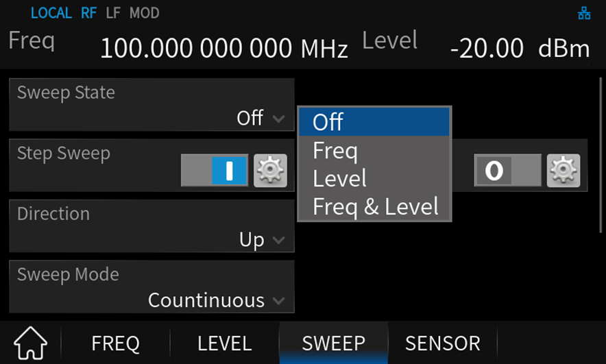Turn on the right-side toggle switch
The width and height of the screenshot is (606, 364).
click(507, 170)
